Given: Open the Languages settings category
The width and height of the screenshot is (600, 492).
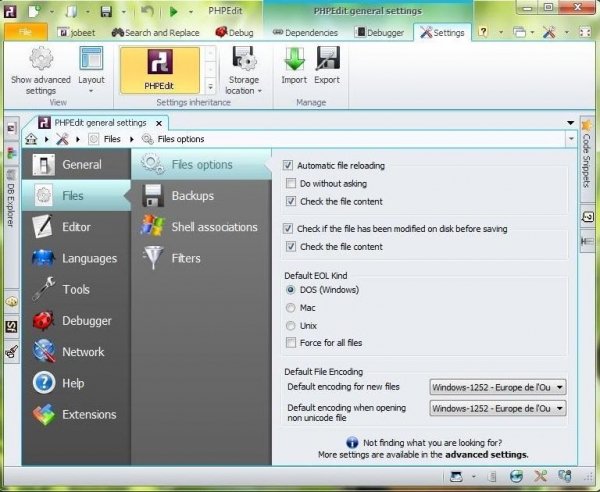Looking at the screenshot, I should tap(76, 258).
